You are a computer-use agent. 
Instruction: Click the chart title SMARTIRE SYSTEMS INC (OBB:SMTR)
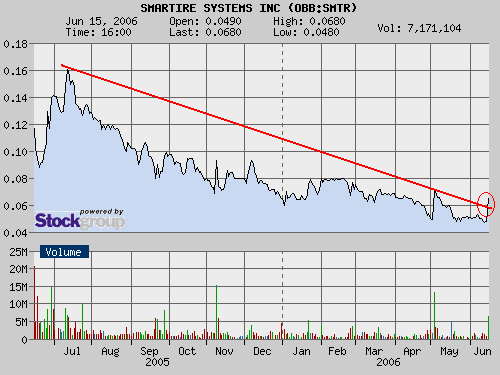tap(248, 8)
